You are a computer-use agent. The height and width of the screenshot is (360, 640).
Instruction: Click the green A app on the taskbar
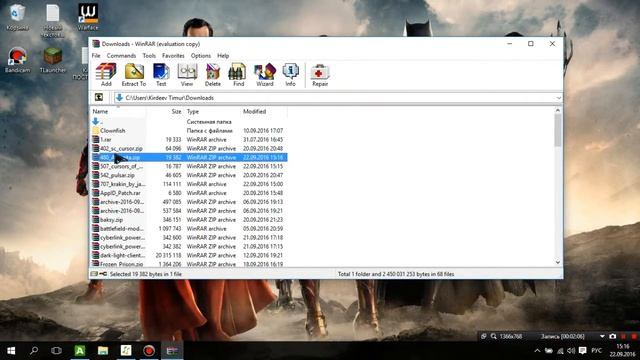(80, 351)
